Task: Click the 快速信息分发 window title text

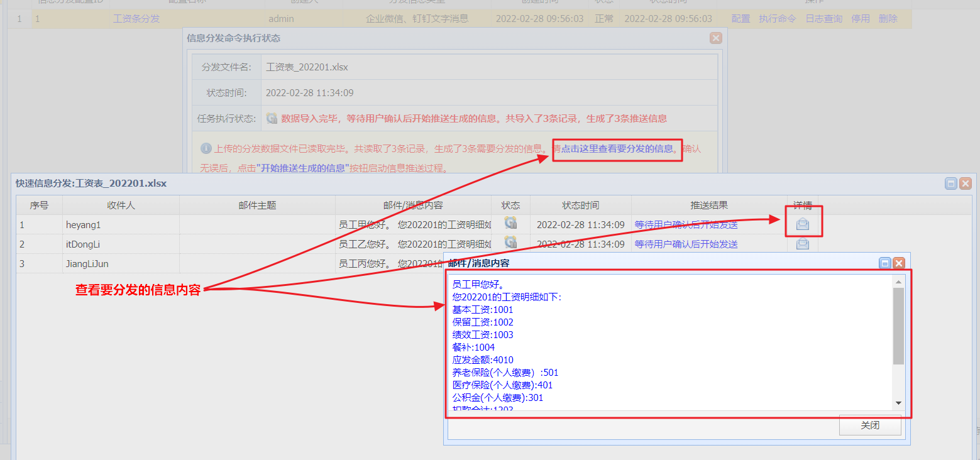Action: pyautogui.click(x=91, y=183)
